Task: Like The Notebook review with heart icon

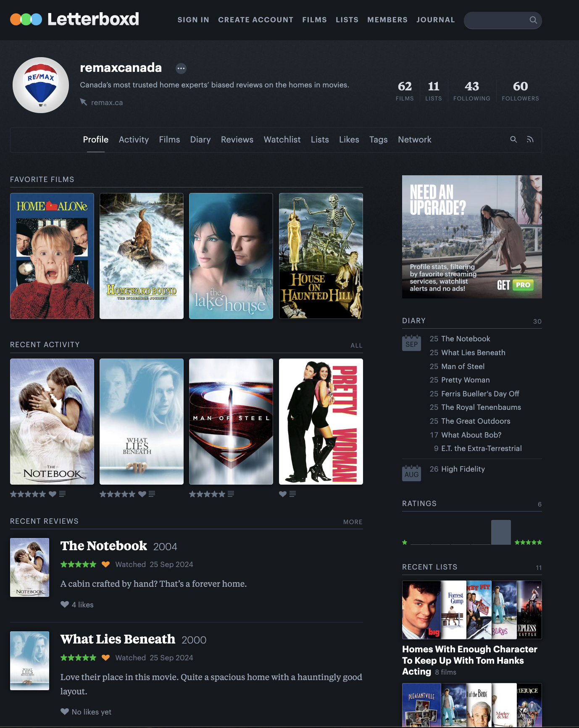Action: 65,604
